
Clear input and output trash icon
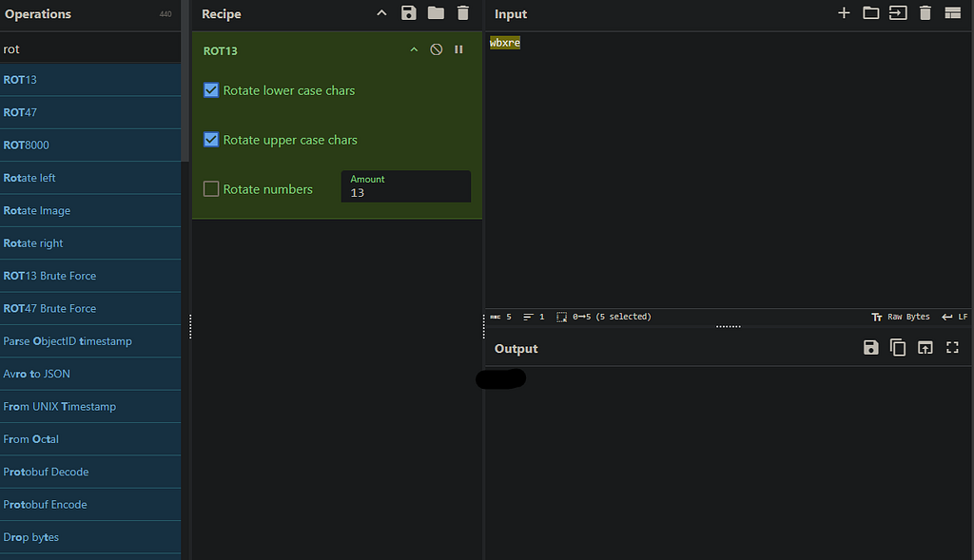[x=925, y=13]
